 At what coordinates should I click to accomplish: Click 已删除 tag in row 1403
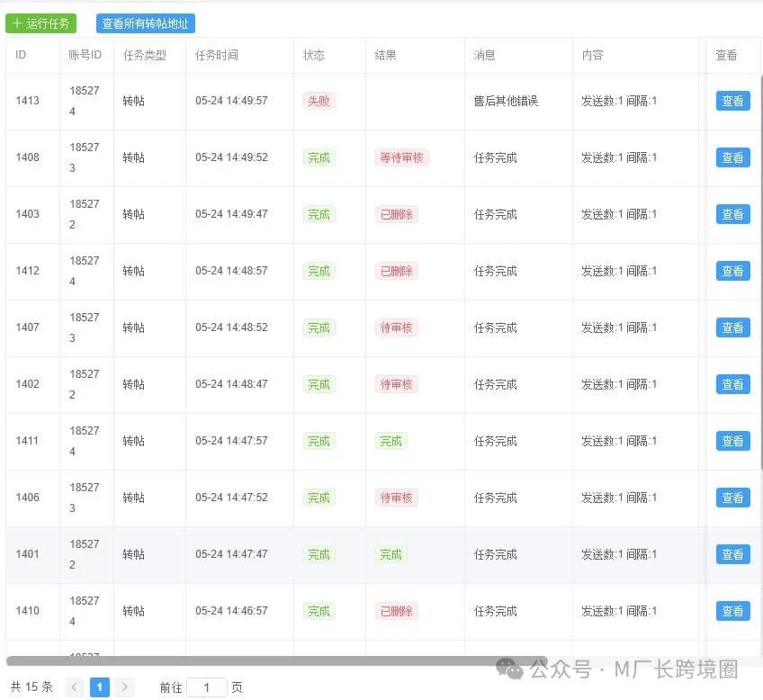(x=397, y=214)
